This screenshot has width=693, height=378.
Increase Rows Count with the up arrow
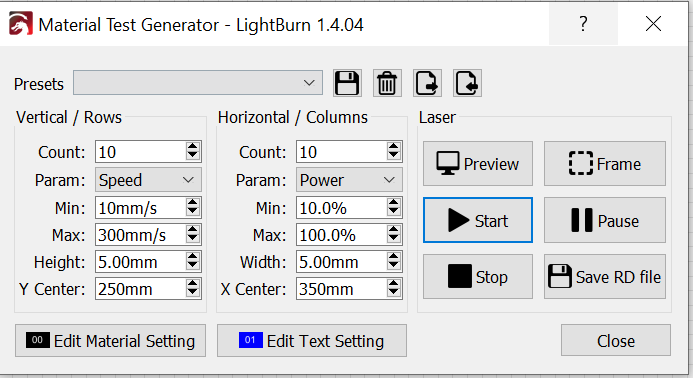(x=193, y=147)
